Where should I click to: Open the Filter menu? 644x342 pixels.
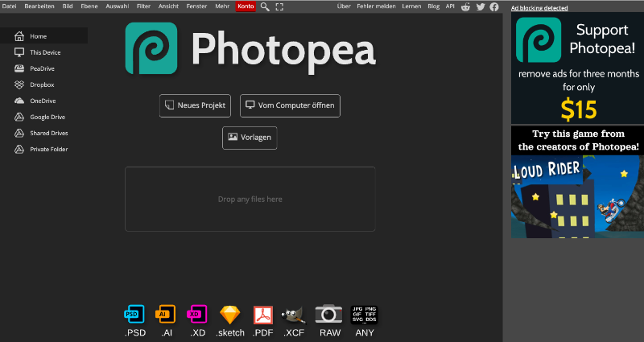coord(144,6)
